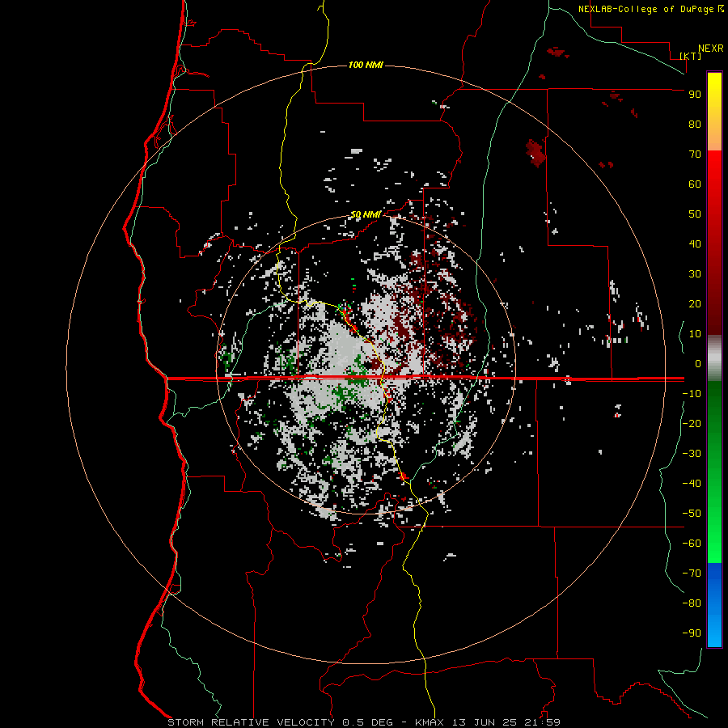
Task: Click the blue bottom segment of the color bar
Action: [x=714, y=605]
